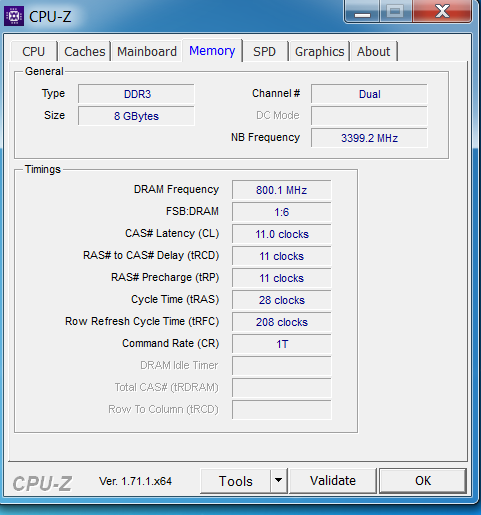Click DRAM Frequency value 800.1 MHz

coord(282,190)
